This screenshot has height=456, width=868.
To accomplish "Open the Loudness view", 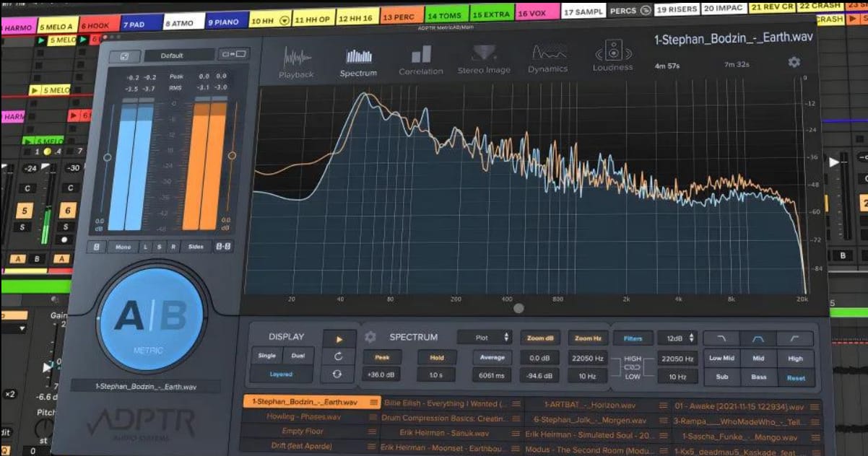I will click(x=613, y=56).
